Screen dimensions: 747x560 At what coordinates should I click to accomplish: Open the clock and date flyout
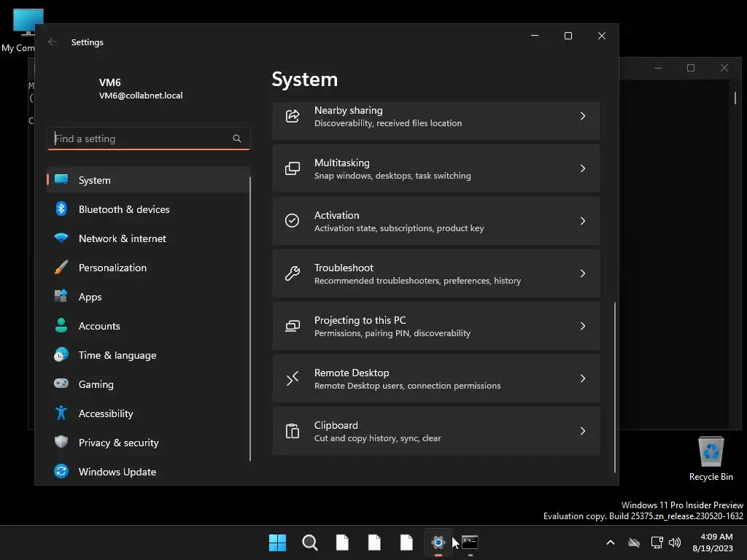tap(713, 542)
